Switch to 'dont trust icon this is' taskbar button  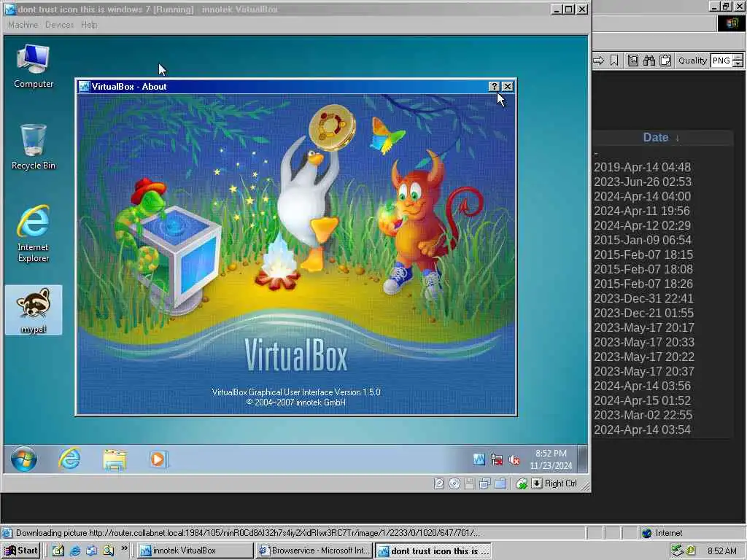coord(433,551)
